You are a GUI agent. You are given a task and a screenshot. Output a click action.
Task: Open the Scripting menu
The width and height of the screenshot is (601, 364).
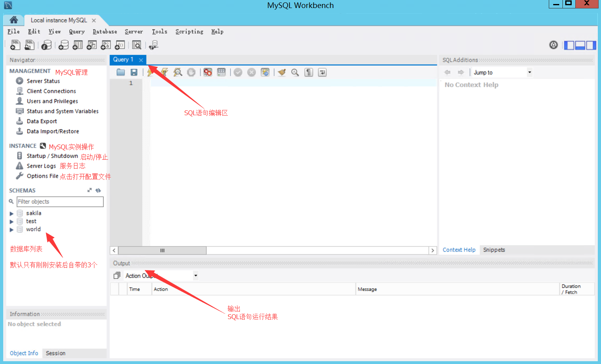pyautogui.click(x=189, y=31)
